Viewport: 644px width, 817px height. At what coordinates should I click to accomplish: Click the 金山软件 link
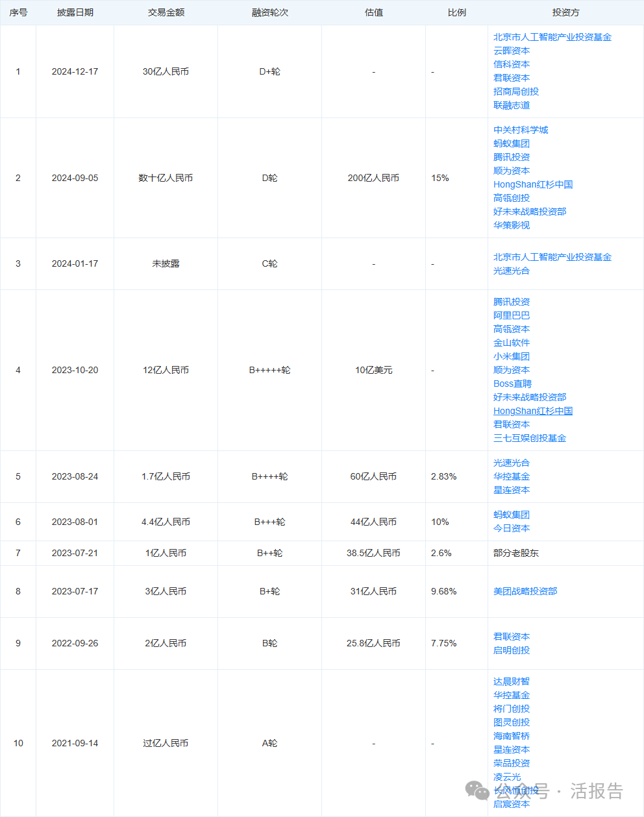pyautogui.click(x=512, y=343)
